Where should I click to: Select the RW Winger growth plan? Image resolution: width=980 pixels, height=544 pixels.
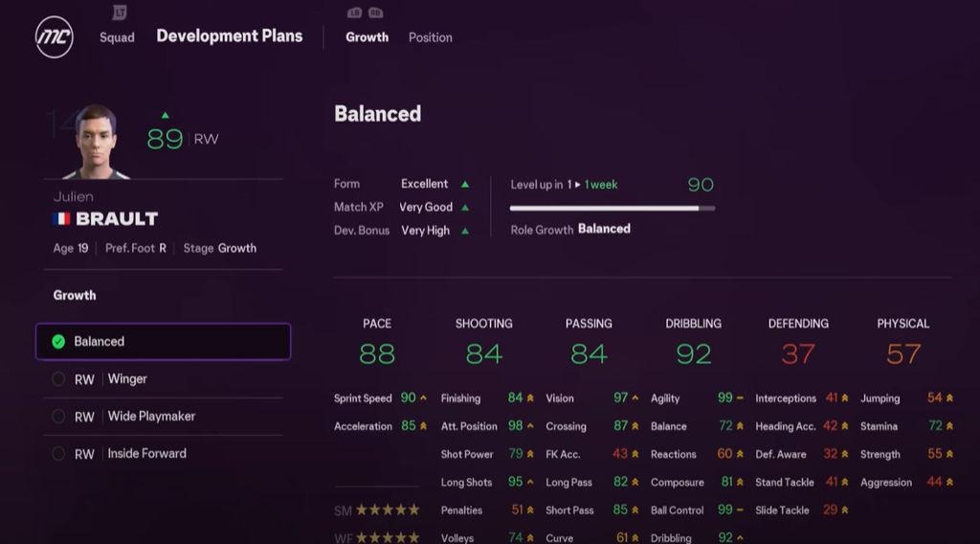click(x=163, y=379)
